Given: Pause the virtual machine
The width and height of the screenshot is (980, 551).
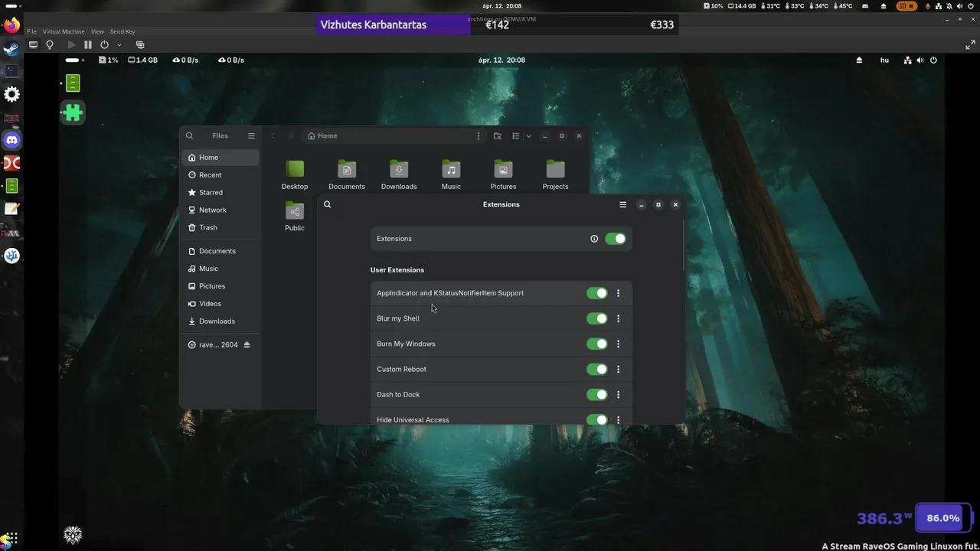Looking at the screenshot, I should pos(88,44).
